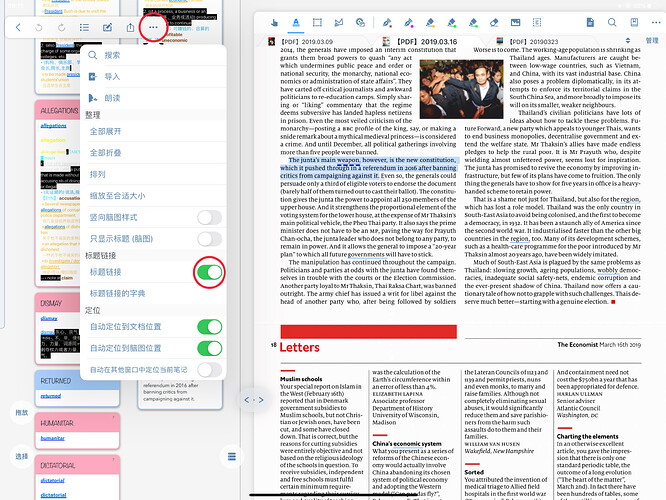666x500 pixels.
Task: Tap the text recognition (E) box icon
Action: (x=537, y=23)
